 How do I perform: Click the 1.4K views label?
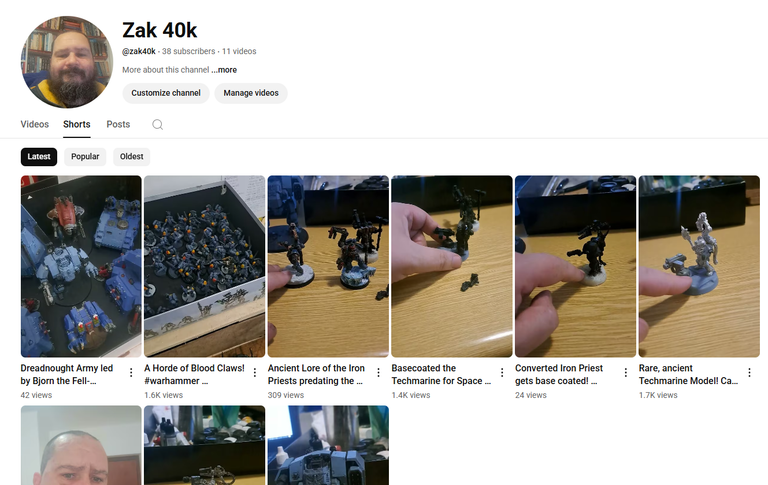click(411, 395)
